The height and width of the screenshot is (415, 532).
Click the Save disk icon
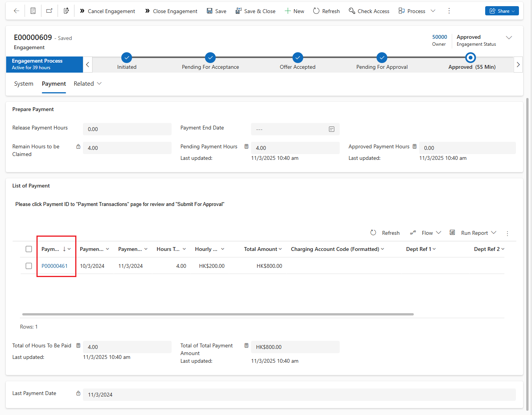tap(210, 11)
